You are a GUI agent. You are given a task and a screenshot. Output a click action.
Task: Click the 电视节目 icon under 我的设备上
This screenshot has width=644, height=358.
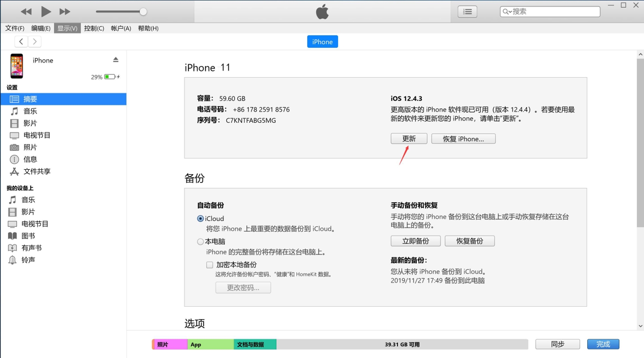coord(13,224)
